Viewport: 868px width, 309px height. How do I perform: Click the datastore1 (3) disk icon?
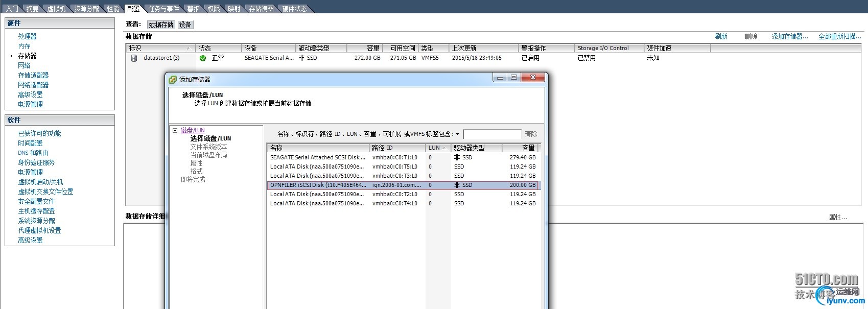[x=134, y=58]
